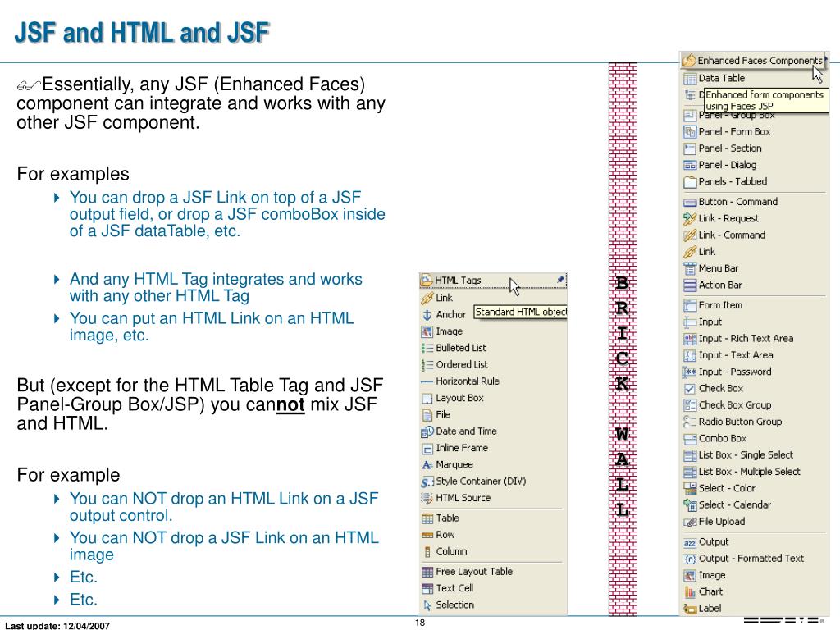
Task: Select the Button - Command icon
Action: pos(690,202)
